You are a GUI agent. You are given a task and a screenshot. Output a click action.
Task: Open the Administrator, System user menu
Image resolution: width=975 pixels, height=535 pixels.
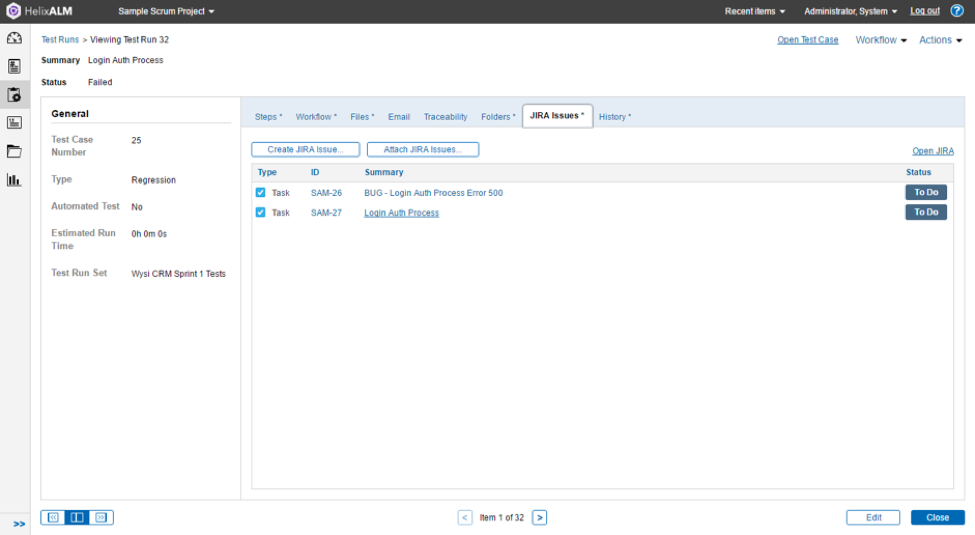tap(851, 11)
